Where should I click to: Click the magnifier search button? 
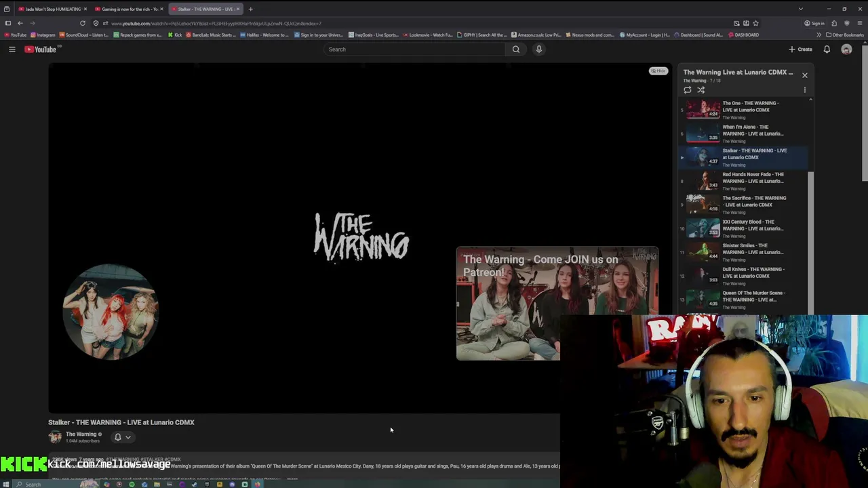point(516,49)
